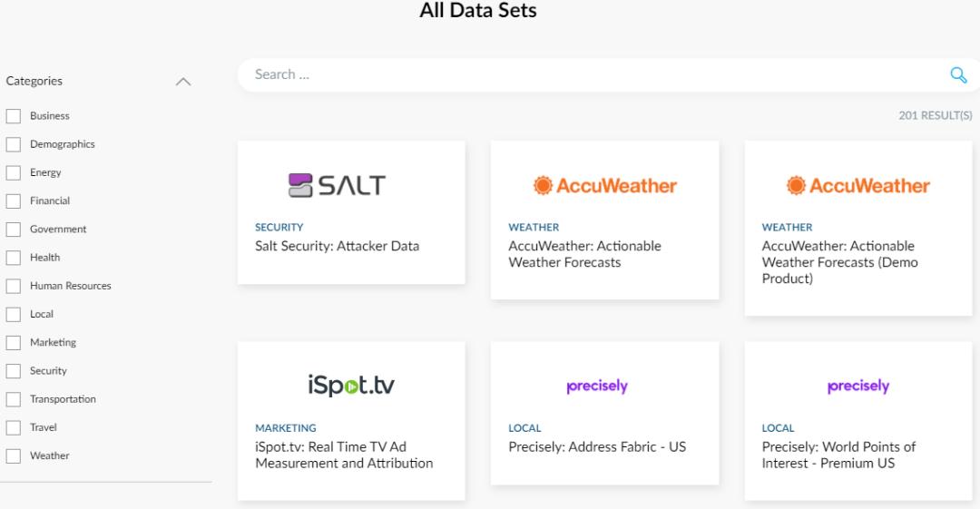Click the iSpot.tv logo
980x509 pixels.
coord(350,387)
